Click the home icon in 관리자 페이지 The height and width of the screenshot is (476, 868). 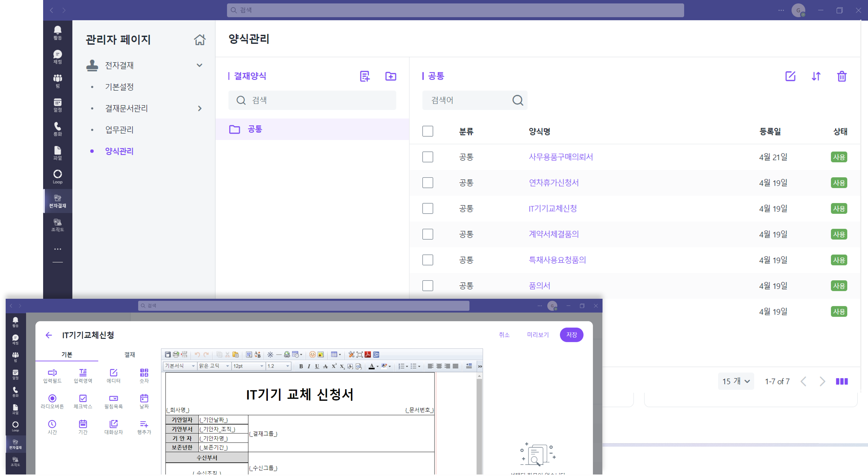pos(199,40)
